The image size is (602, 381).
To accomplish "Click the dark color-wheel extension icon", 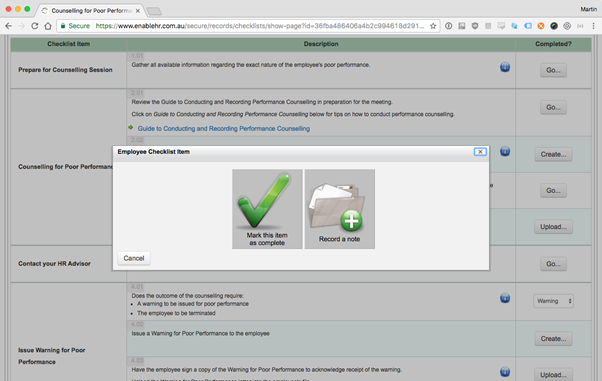I will [x=554, y=26].
